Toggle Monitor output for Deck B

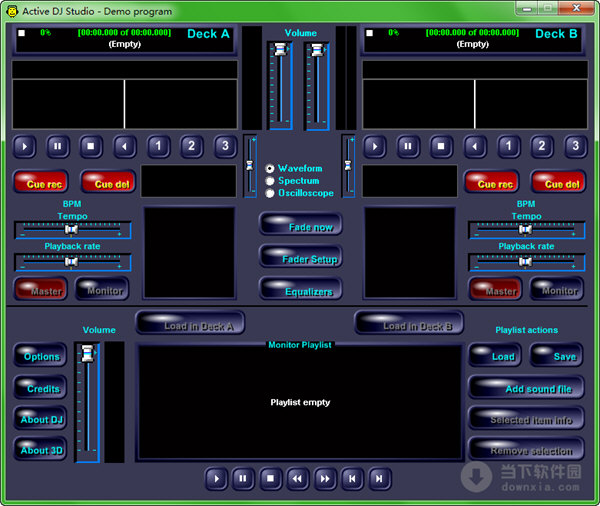coord(557,289)
